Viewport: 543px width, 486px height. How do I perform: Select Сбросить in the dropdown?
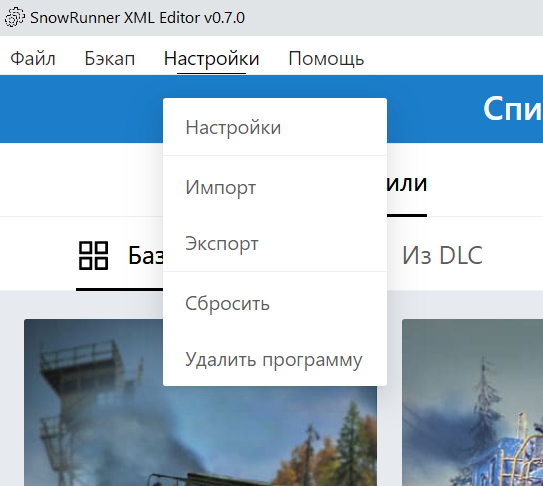(x=275, y=303)
